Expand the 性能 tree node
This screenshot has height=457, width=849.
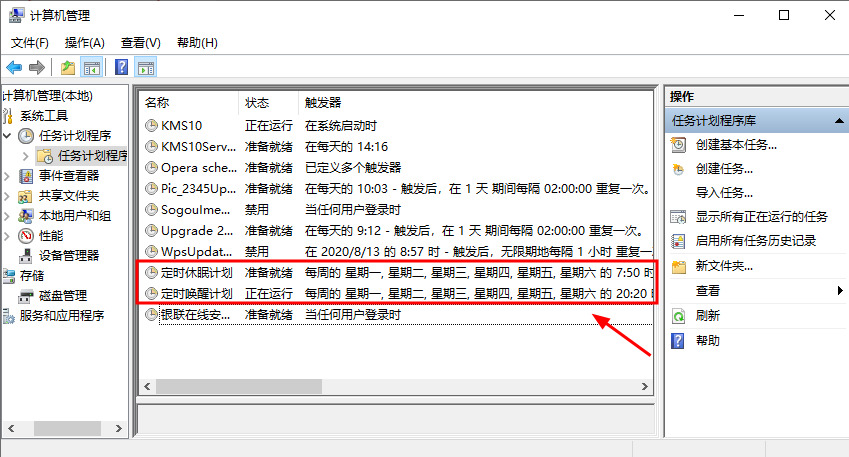click(x=7, y=236)
